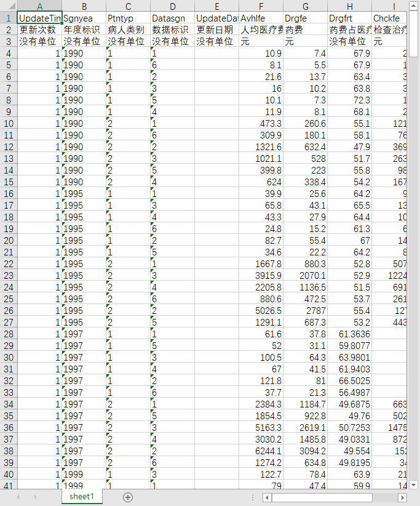Screen dimensions: 420x506
Task: Select cell with value 49.8195
Action: pos(350,463)
